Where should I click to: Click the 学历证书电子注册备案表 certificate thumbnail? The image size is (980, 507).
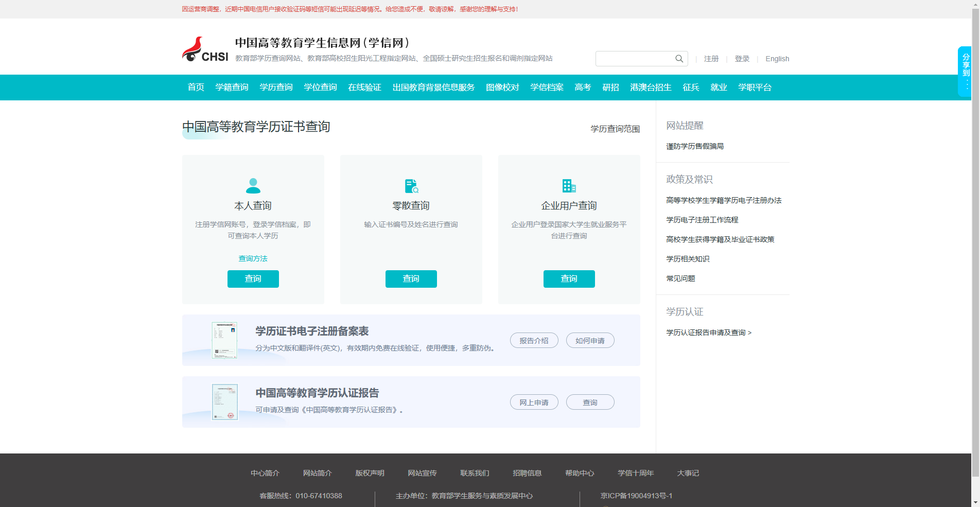(x=224, y=340)
